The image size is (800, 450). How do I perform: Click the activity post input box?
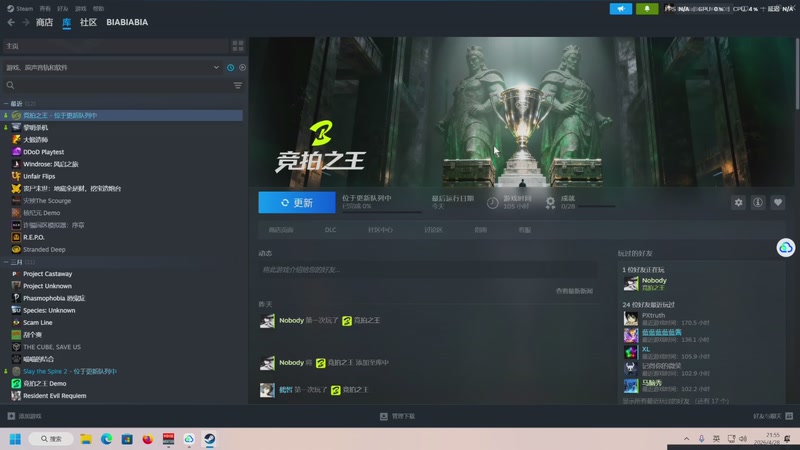[428, 269]
